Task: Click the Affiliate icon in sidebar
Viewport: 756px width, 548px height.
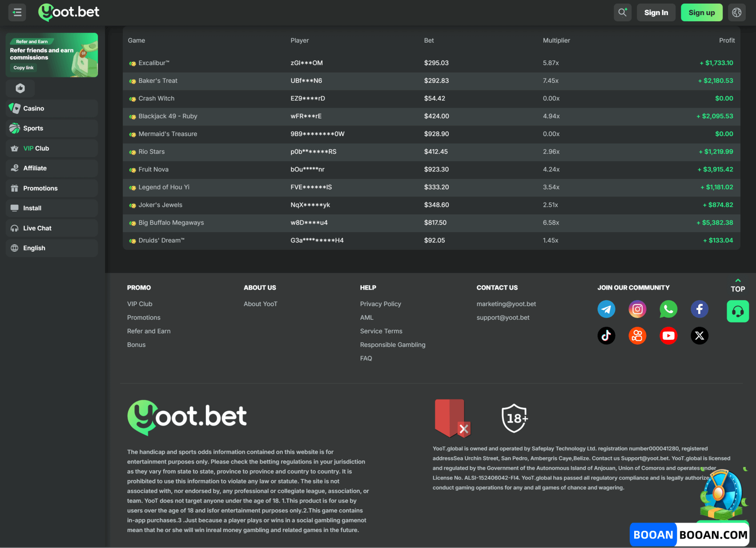Action: coord(15,168)
